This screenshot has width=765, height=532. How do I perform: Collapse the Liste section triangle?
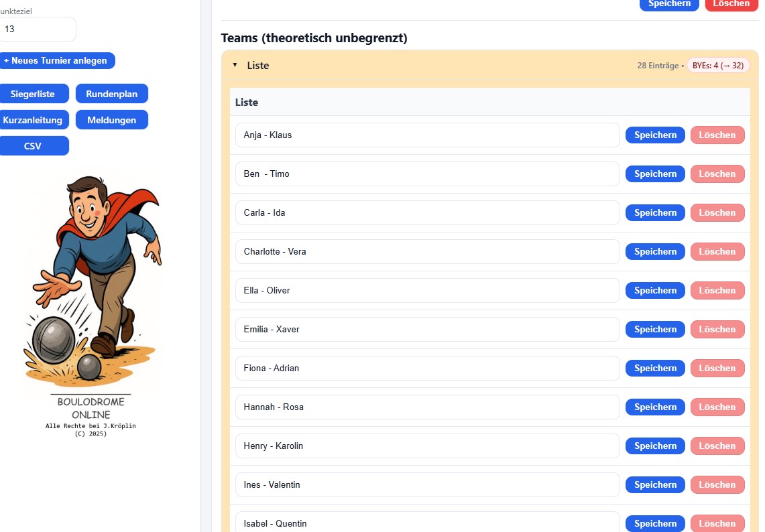tap(235, 65)
